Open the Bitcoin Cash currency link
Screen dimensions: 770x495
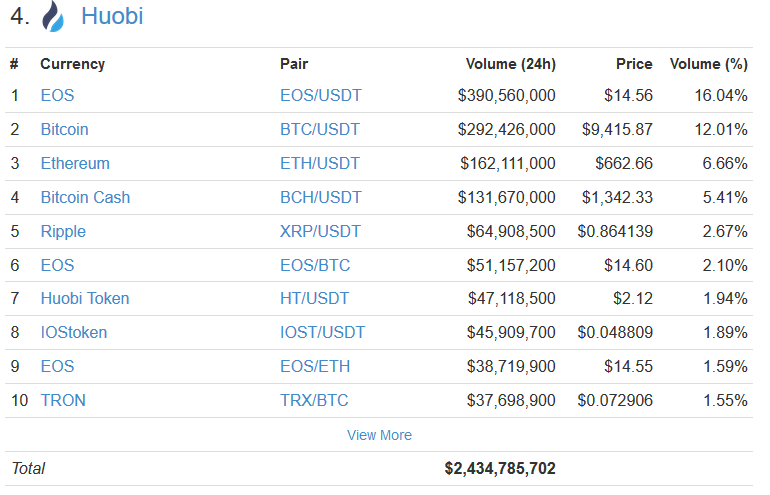tap(85, 197)
